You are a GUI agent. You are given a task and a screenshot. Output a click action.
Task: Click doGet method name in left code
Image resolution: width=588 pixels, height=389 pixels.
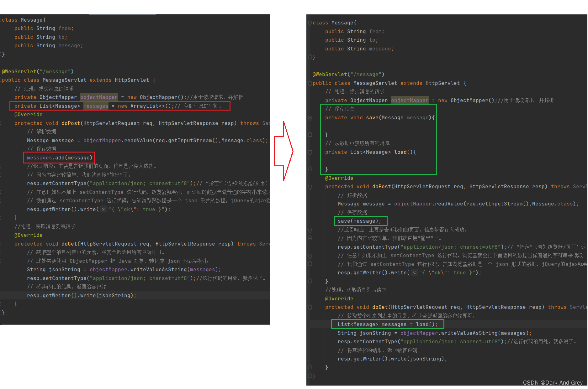[69, 244]
